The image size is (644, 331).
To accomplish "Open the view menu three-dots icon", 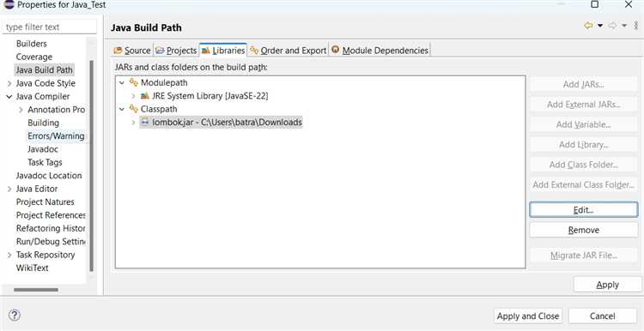I will (636, 26).
